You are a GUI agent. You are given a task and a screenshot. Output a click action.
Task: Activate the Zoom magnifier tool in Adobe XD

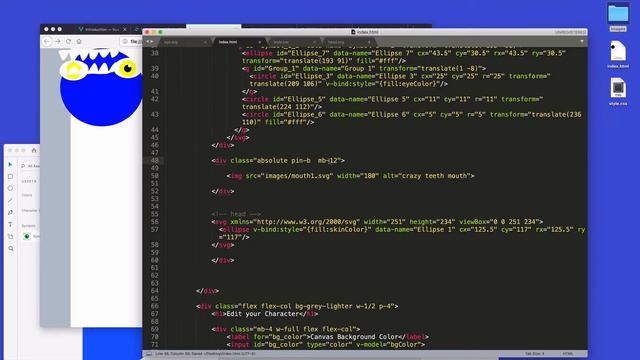[11, 248]
